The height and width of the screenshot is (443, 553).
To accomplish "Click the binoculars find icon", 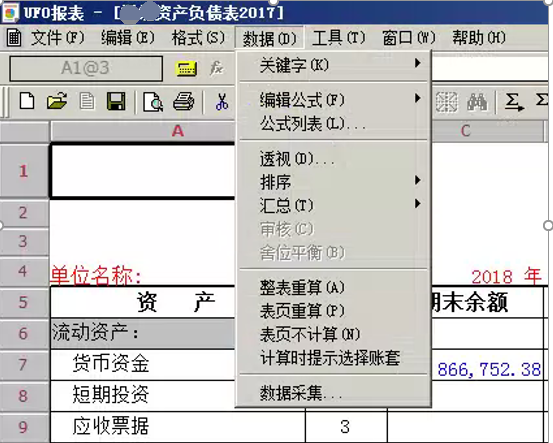I will point(477,102).
